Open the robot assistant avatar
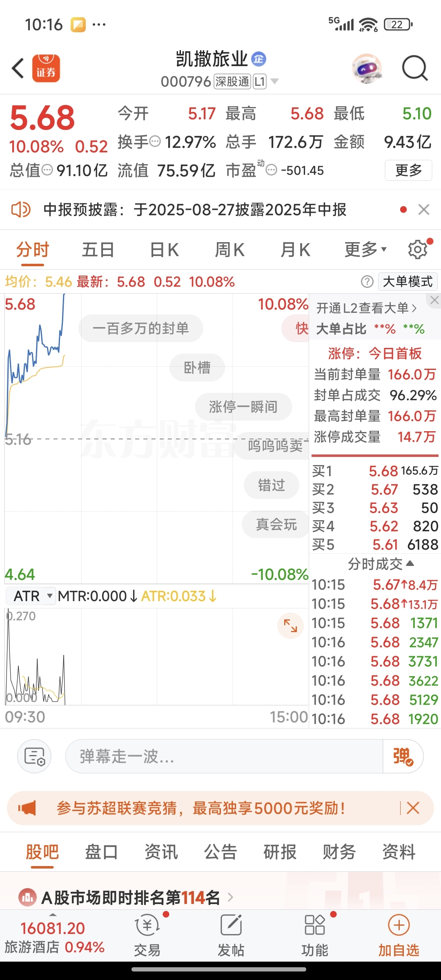Screen dimensions: 441x980 tap(367, 69)
